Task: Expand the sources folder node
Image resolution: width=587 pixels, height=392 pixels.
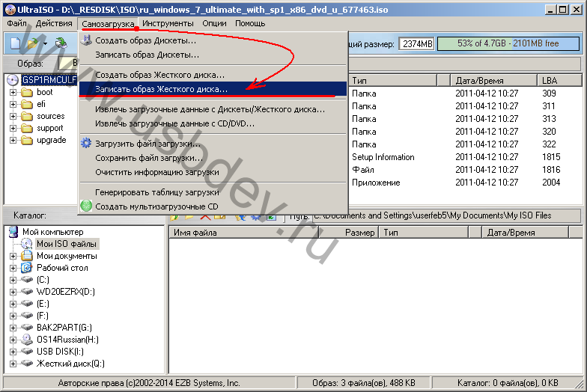Action: pos(13,117)
